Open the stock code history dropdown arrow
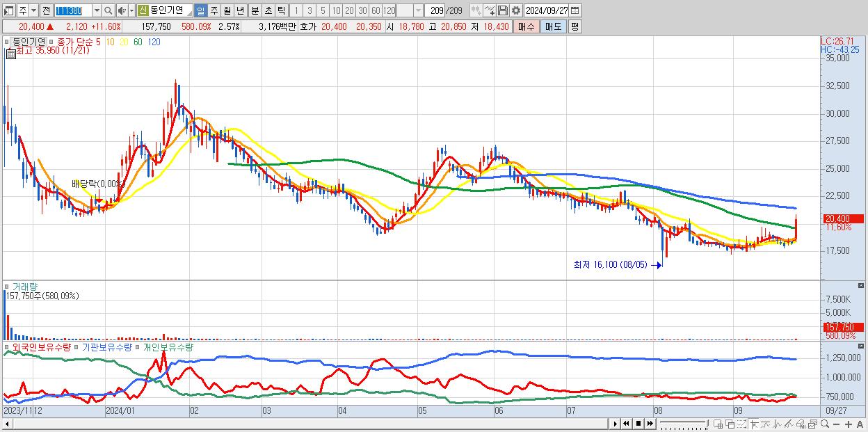This screenshot has width=868, height=432. [97, 10]
